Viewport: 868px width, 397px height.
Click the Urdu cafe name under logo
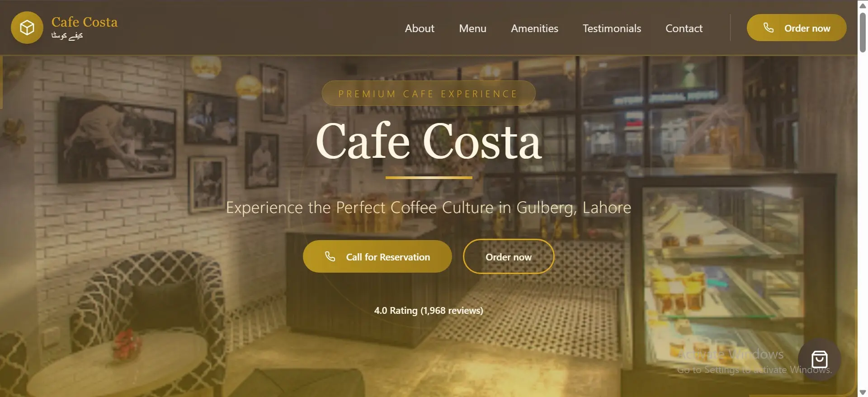point(67,35)
